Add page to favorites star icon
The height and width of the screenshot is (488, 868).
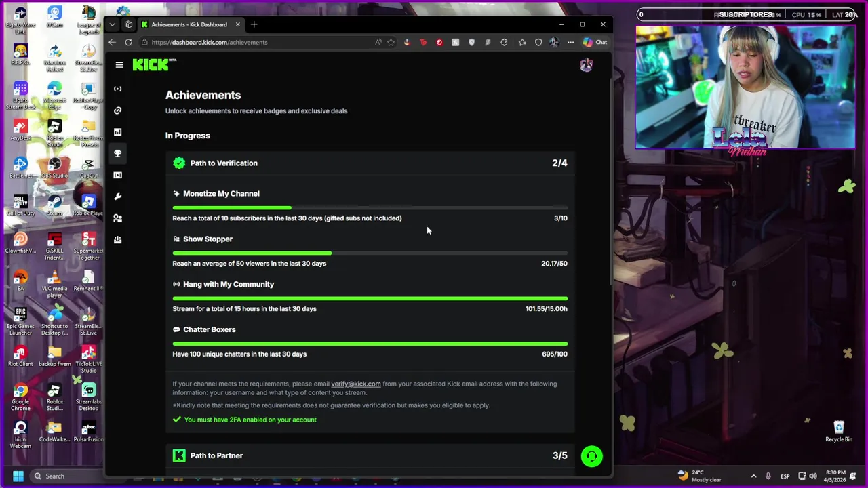coord(391,42)
